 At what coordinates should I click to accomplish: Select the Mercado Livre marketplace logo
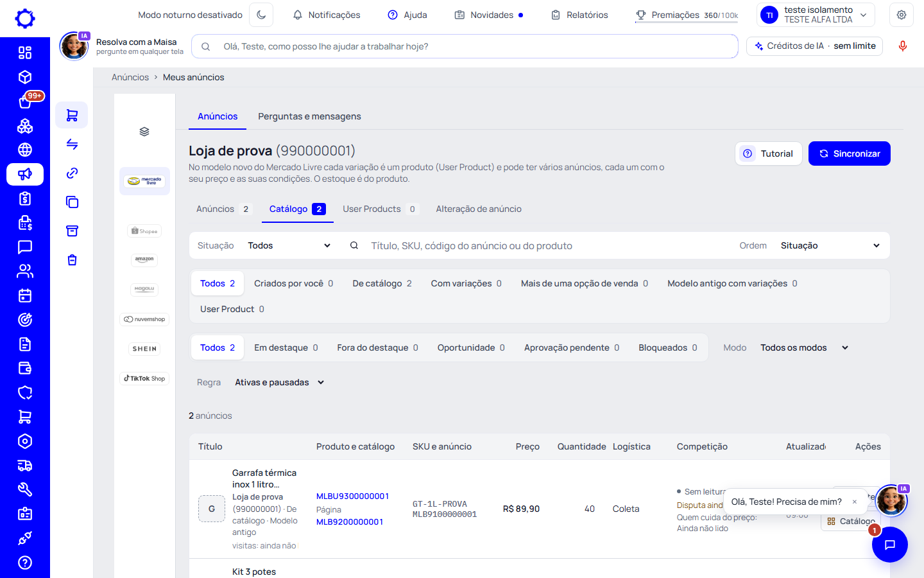[144, 181]
